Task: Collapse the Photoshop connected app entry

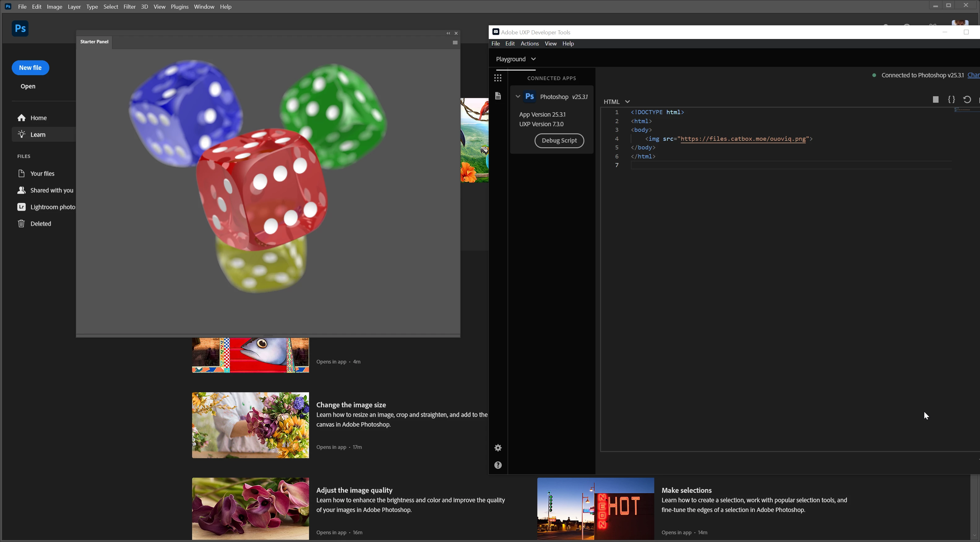Action: pos(518,97)
